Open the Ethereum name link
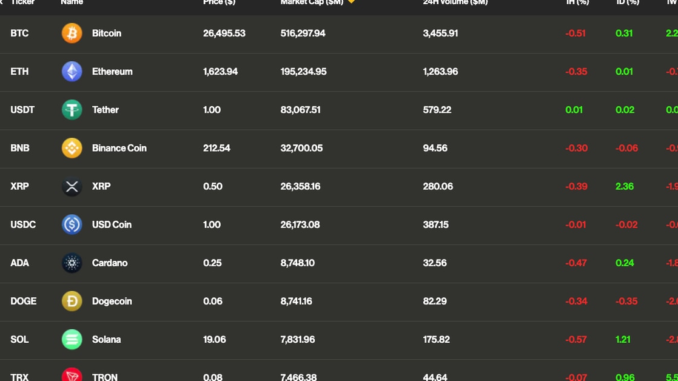This screenshot has height=381, width=678. [x=112, y=71]
